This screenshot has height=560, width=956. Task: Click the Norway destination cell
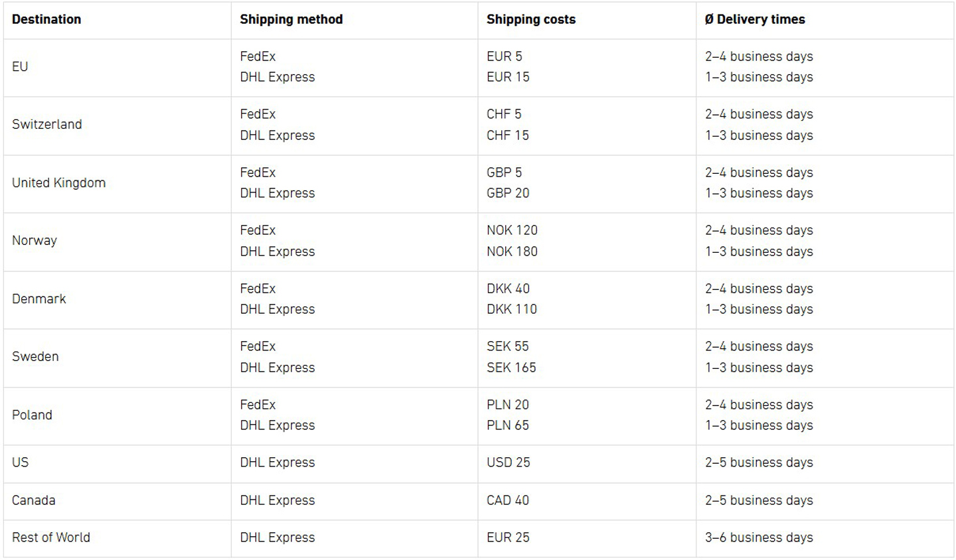click(x=35, y=240)
